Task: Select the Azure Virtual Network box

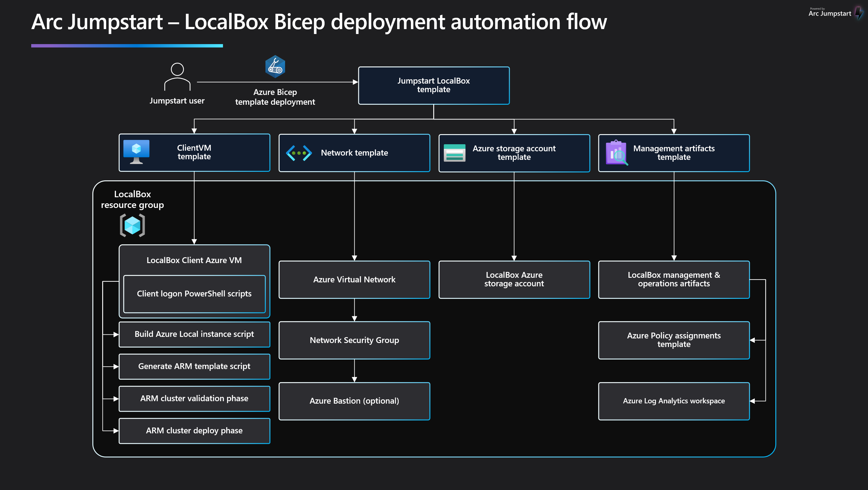Action: 354,280
